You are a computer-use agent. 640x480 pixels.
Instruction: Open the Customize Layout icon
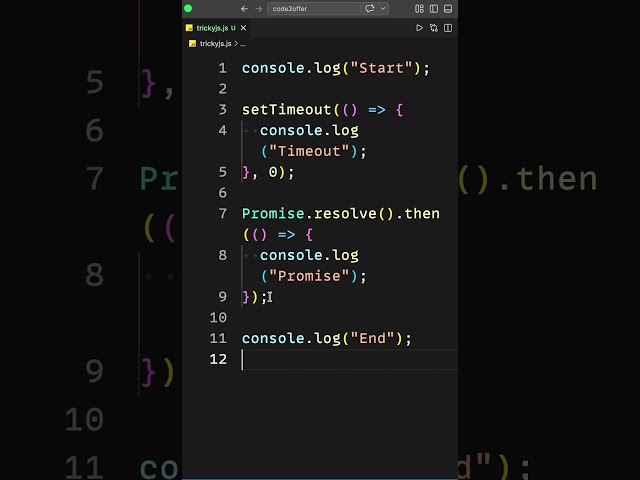419,9
